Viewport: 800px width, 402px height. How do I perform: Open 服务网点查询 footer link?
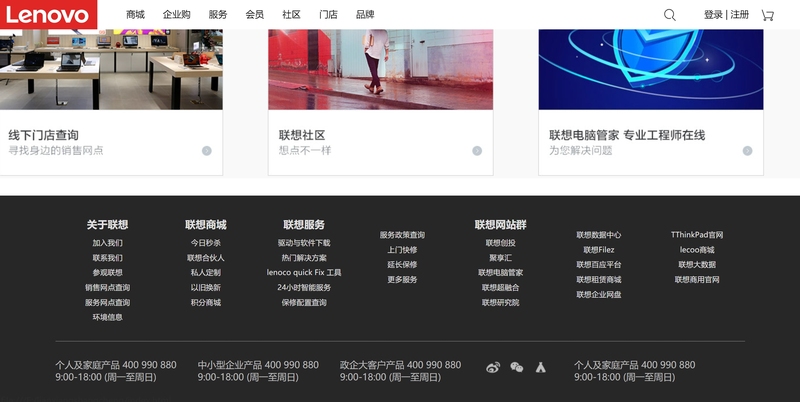[107, 302]
